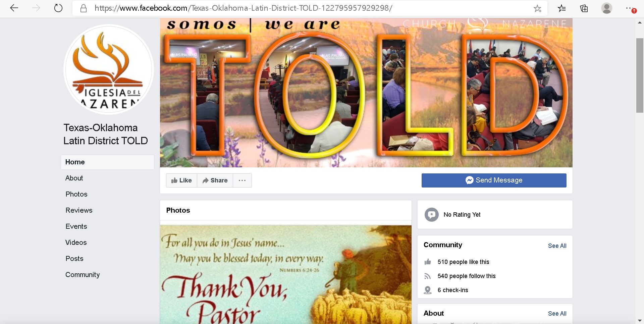Add this page to favorites with the star icon
The image size is (644, 324).
(537, 8)
